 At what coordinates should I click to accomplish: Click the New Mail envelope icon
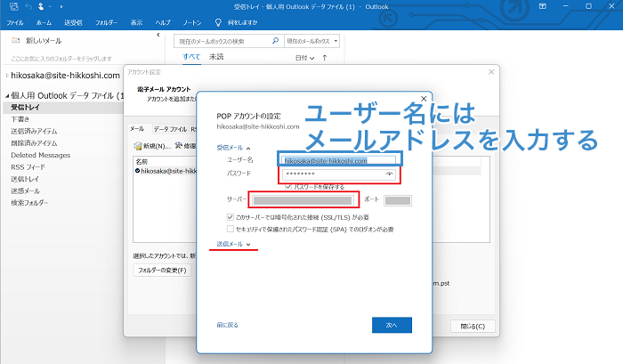(16, 41)
